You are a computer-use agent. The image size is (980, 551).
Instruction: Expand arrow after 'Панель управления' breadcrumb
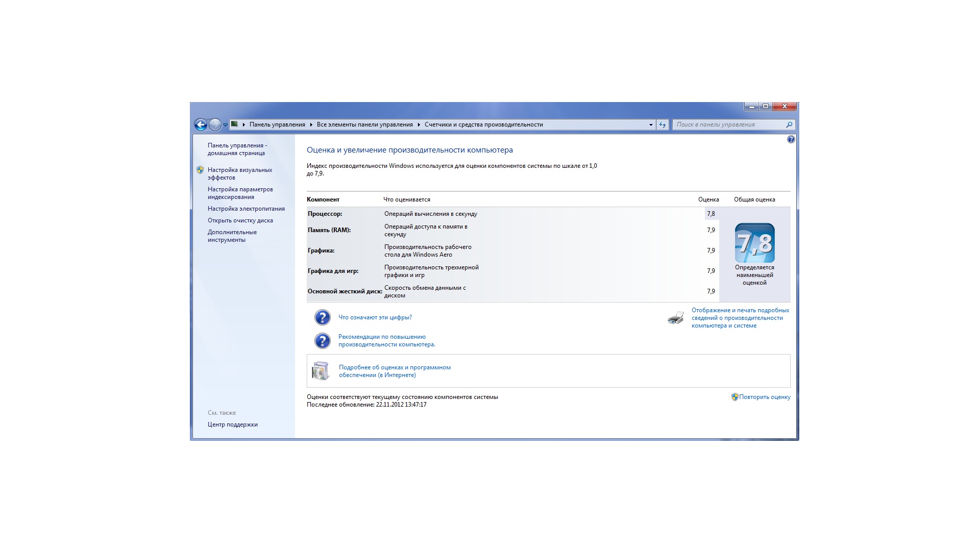311,124
